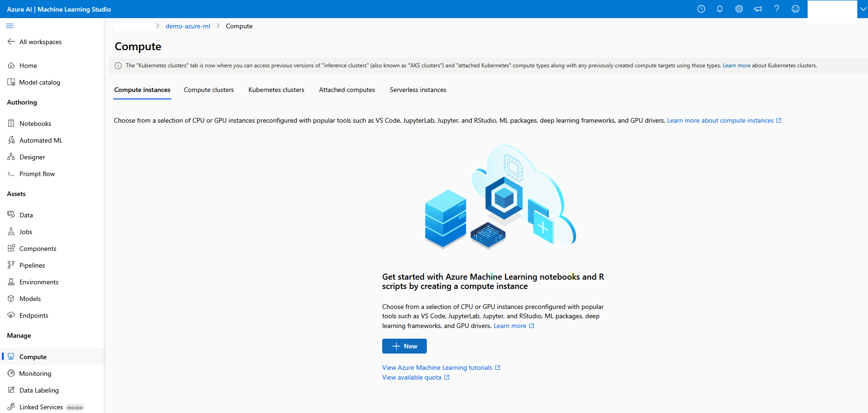Click the Pipelines label
This screenshot has height=413, width=868.
[32, 265]
